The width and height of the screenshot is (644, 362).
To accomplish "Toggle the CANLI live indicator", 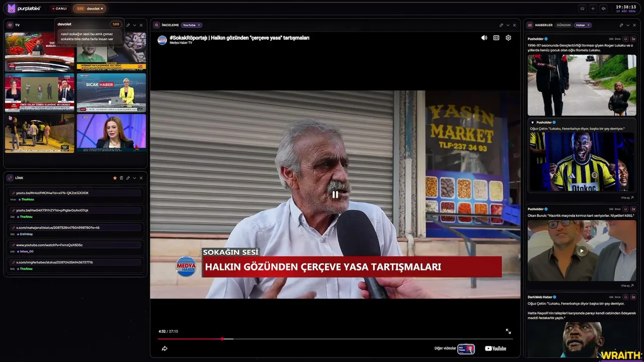I will coord(59,9).
